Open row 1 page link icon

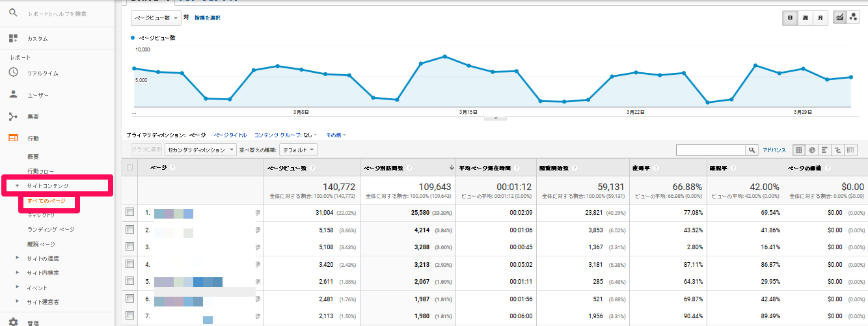258,213
